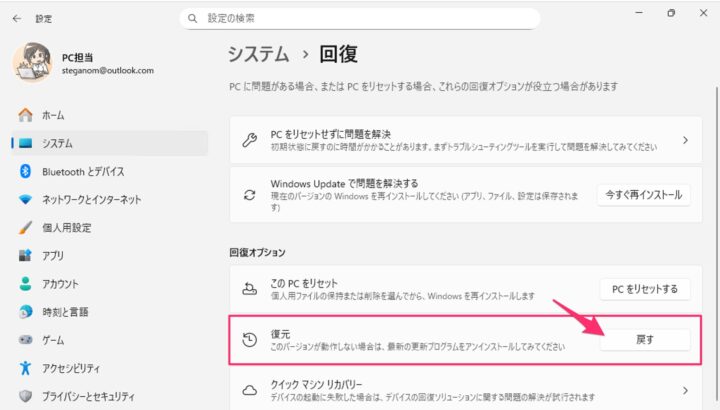Select アカウント in navigation list
The width and height of the screenshot is (720, 410).
pyautogui.click(x=59, y=283)
